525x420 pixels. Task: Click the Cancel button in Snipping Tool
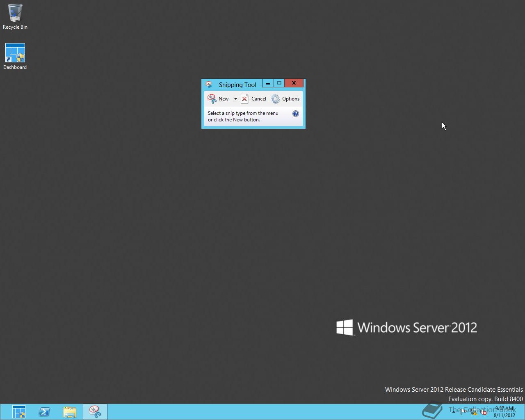[x=254, y=99]
